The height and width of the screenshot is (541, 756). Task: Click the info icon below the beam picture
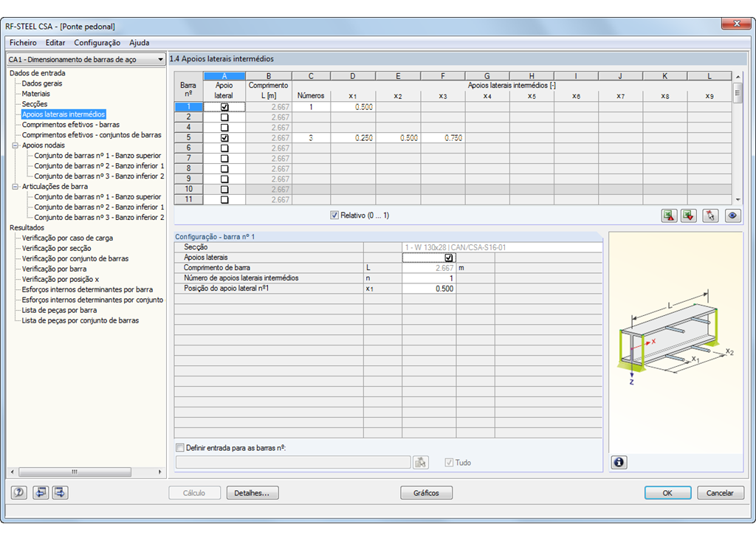click(619, 463)
